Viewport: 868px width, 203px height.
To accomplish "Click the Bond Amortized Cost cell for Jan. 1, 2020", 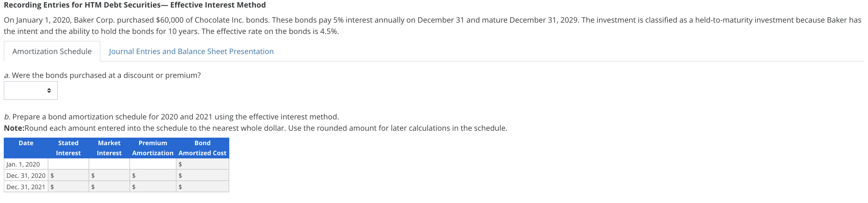I will point(203,164).
